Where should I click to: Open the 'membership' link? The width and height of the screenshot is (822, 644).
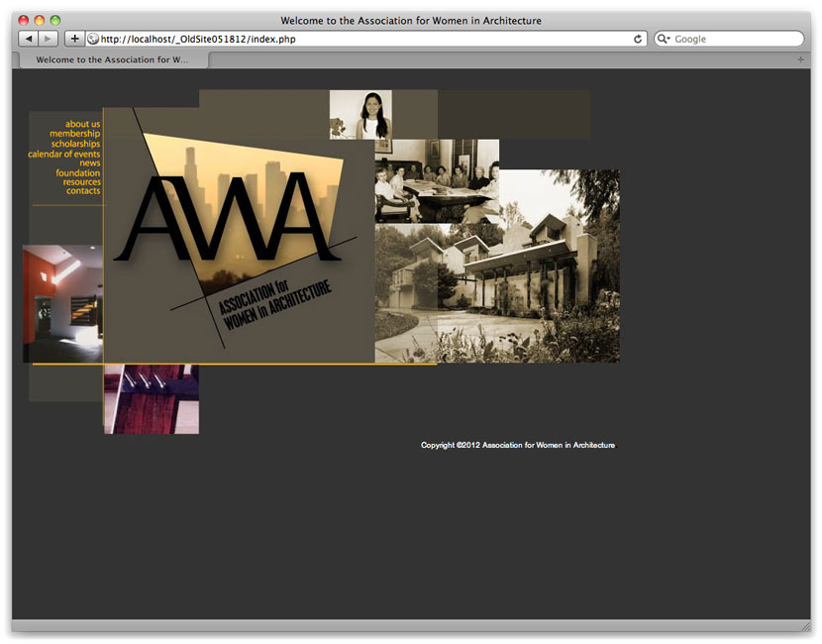tap(74, 134)
